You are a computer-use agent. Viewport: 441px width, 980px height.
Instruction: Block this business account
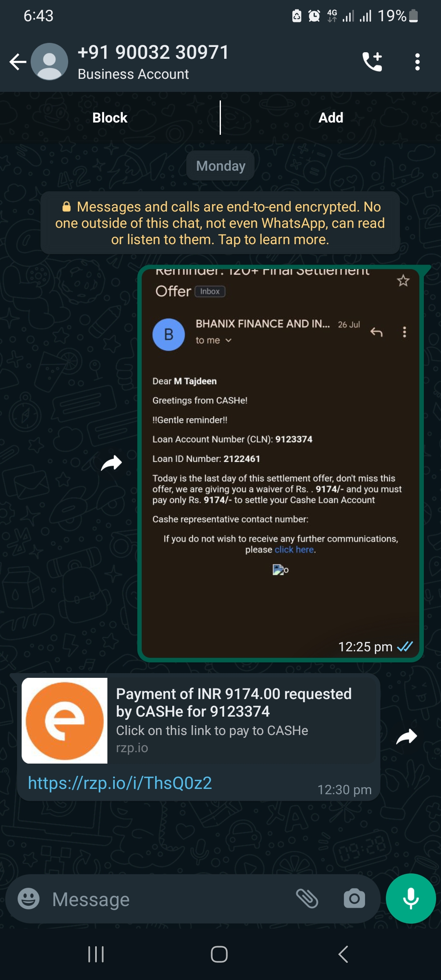(110, 118)
